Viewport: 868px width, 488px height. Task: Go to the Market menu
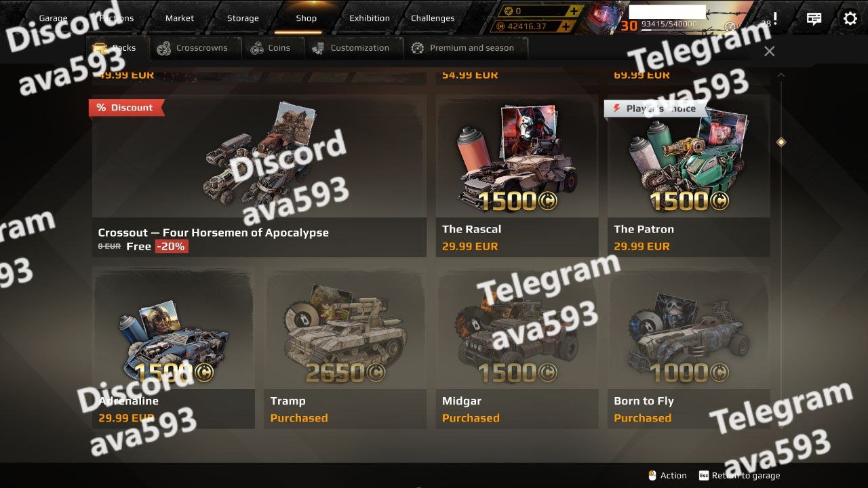coord(180,18)
